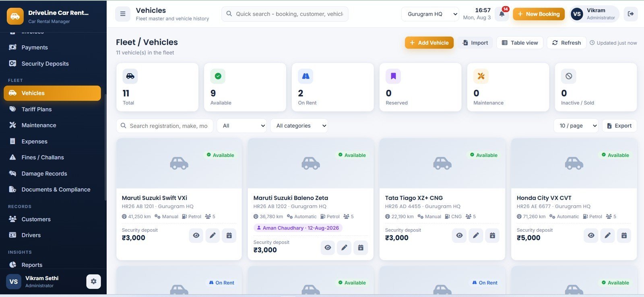This screenshot has width=644, height=297.
Task: Switch to Table view
Action: 520,43
